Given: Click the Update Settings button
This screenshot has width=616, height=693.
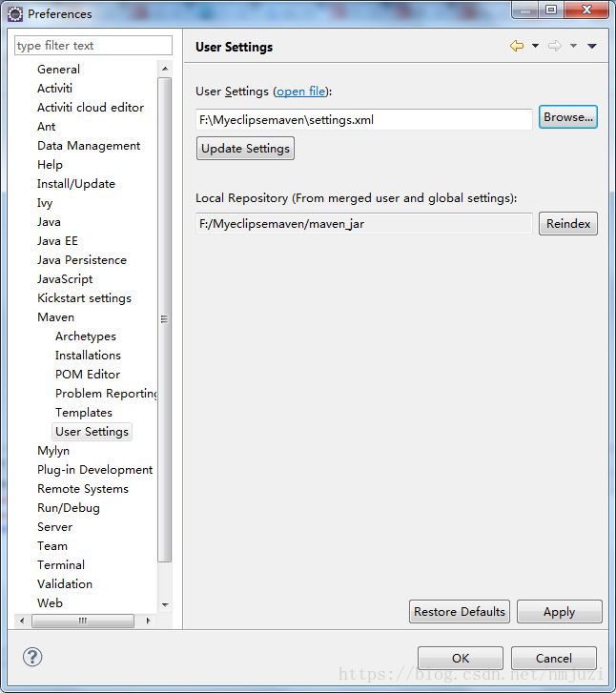Looking at the screenshot, I should click(x=245, y=149).
